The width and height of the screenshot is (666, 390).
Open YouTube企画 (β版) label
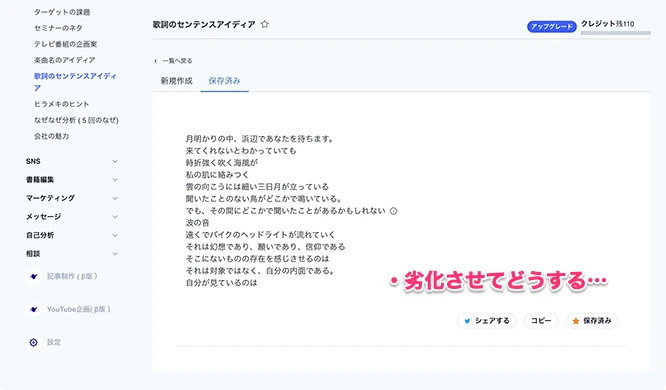[79, 309]
